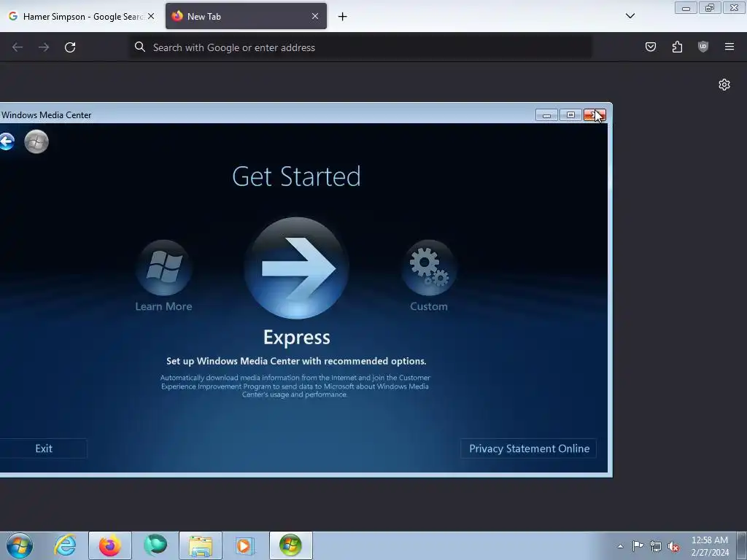Expand the list all tabs dropdown

tap(630, 16)
